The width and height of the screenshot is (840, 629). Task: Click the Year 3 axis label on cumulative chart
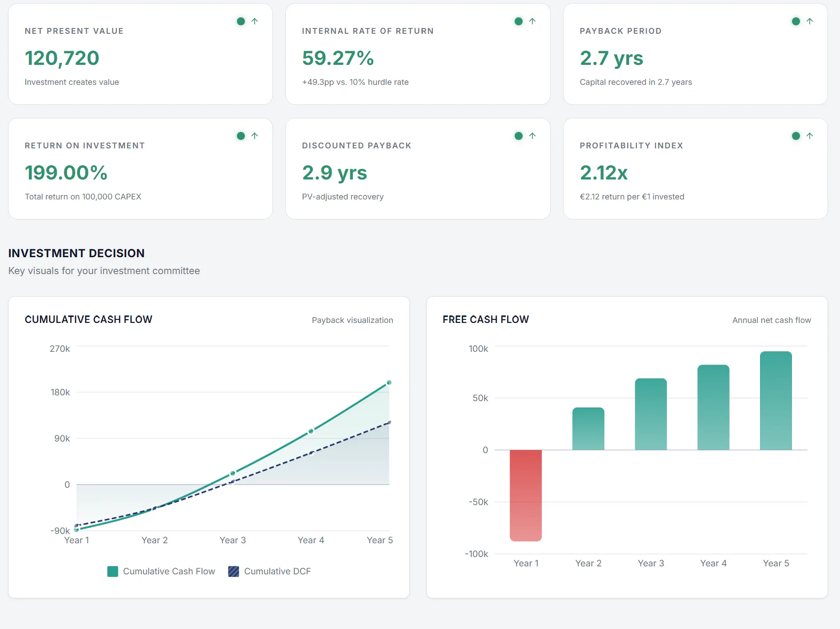[x=233, y=540]
